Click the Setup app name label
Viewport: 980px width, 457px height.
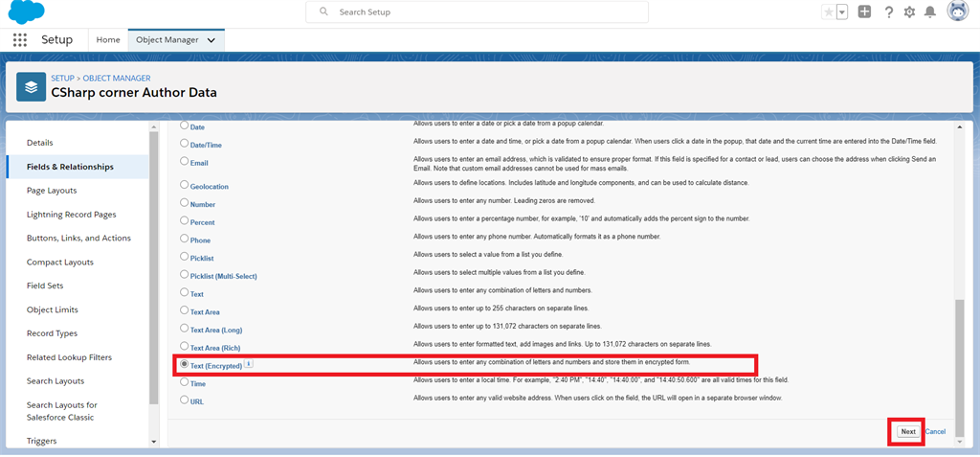[x=56, y=40]
